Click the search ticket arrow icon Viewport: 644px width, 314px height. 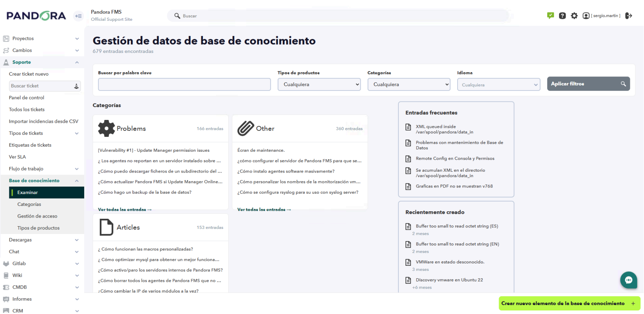tap(76, 86)
